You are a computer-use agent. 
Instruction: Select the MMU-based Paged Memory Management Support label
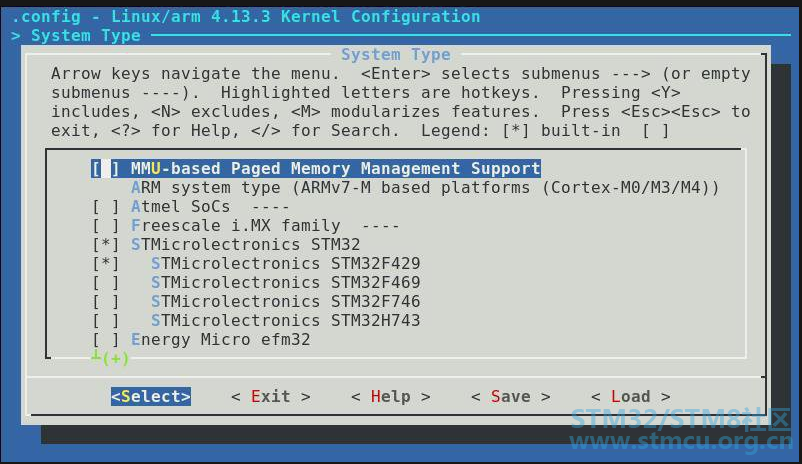click(336, 168)
